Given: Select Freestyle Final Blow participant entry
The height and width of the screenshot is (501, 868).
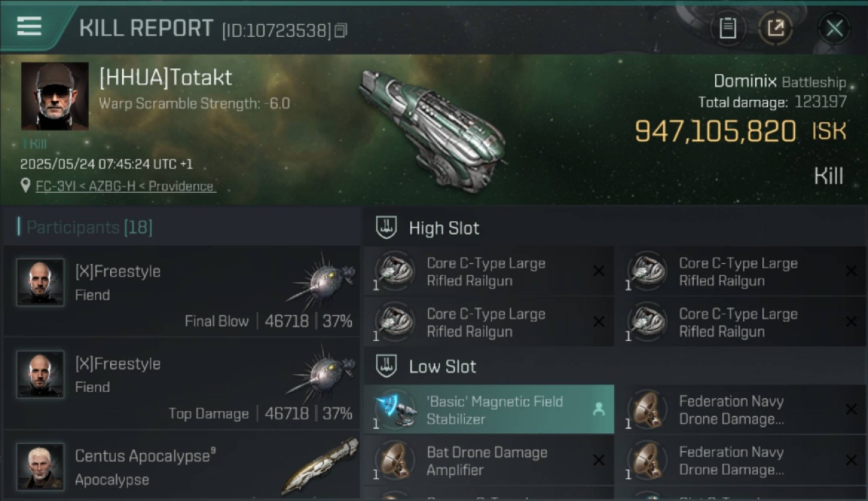Looking at the screenshot, I should [182, 291].
